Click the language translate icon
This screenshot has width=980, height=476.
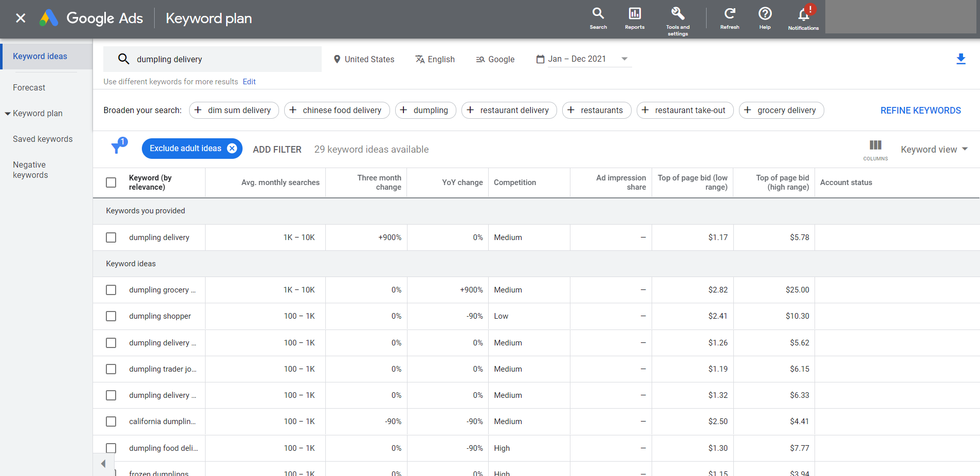420,59
